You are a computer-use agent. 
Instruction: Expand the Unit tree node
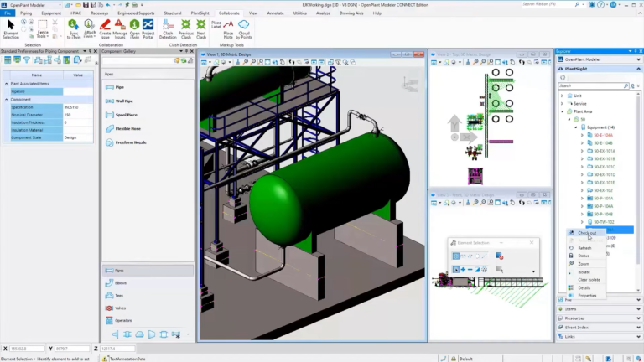(x=563, y=96)
